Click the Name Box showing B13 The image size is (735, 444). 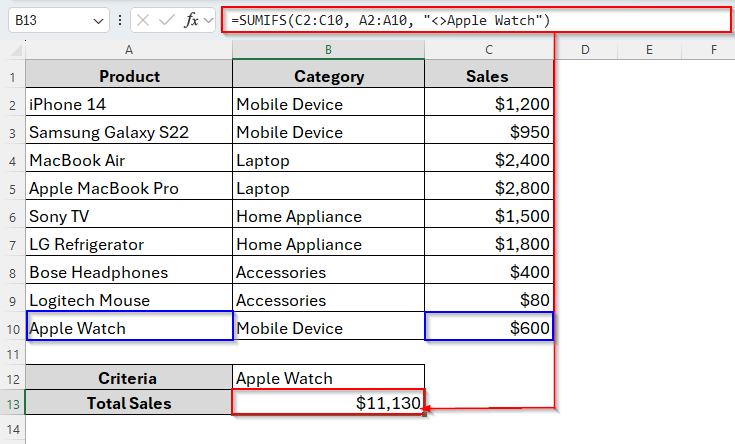50,21
